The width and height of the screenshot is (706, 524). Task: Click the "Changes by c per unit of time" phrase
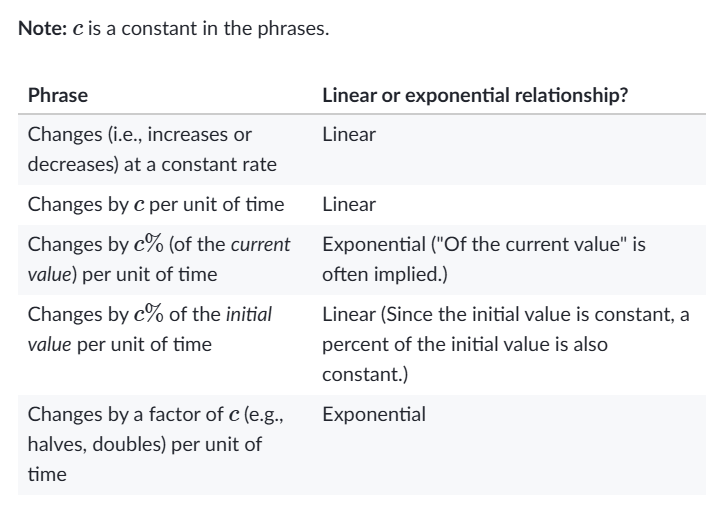(155, 205)
